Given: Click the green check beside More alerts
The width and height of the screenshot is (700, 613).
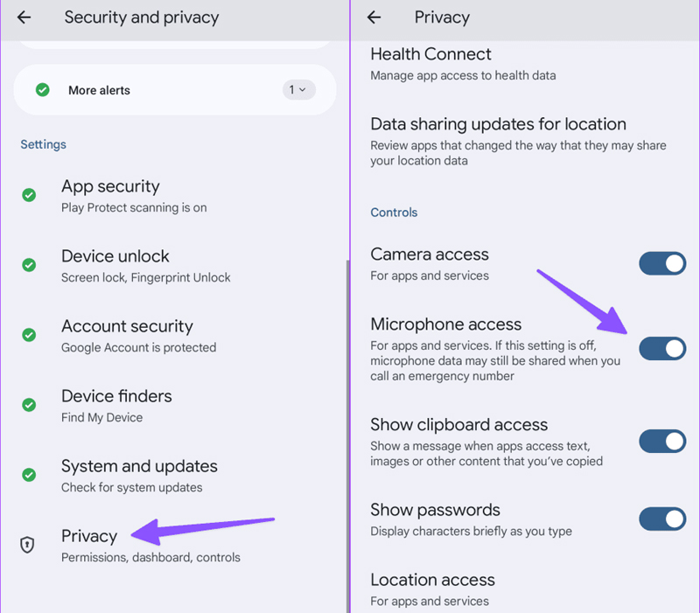Looking at the screenshot, I should [x=42, y=89].
